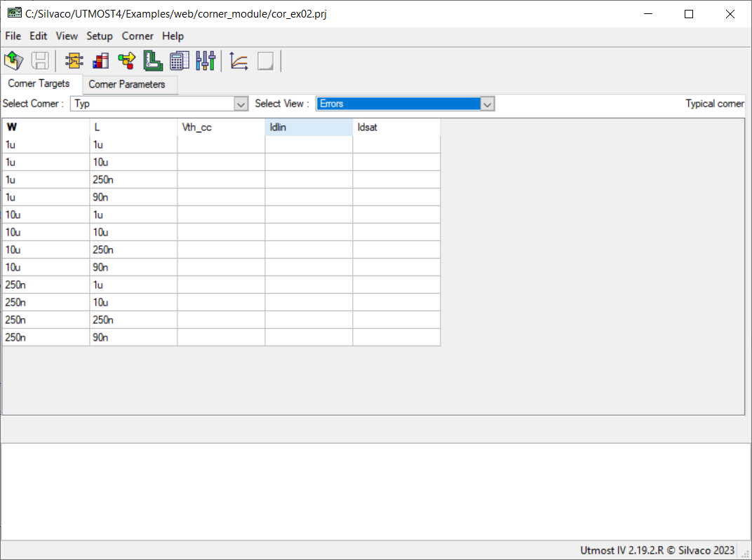Image resolution: width=752 pixels, height=560 pixels.
Task: Click the Idsat column header
Action: (x=396, y=127)
